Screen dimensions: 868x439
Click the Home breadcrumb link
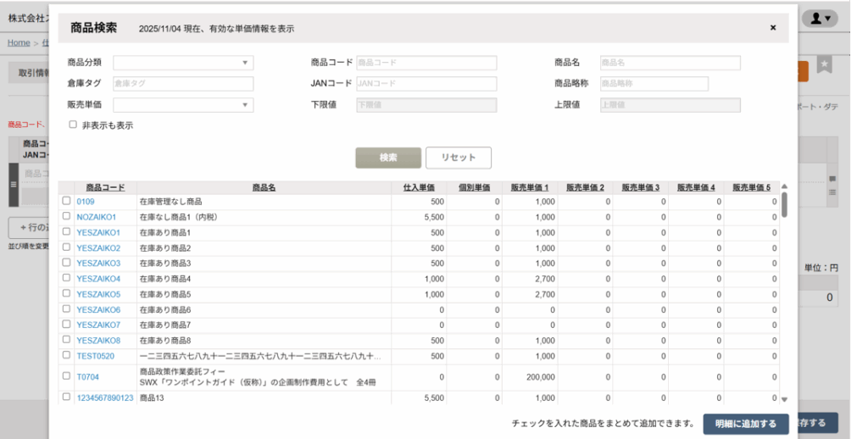[19, 42]
